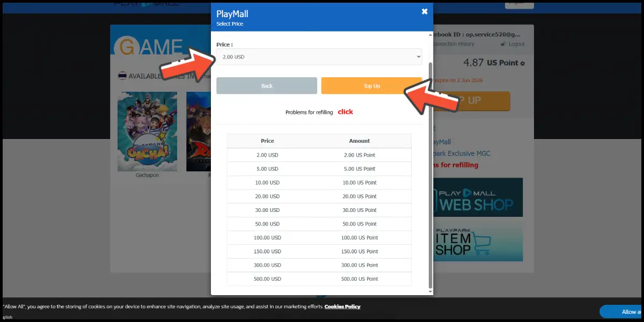The height and width of the screenshot is (322, 644).
Task: Click the orange Top Up button in the dialog
Action: (x=371, y=86)
